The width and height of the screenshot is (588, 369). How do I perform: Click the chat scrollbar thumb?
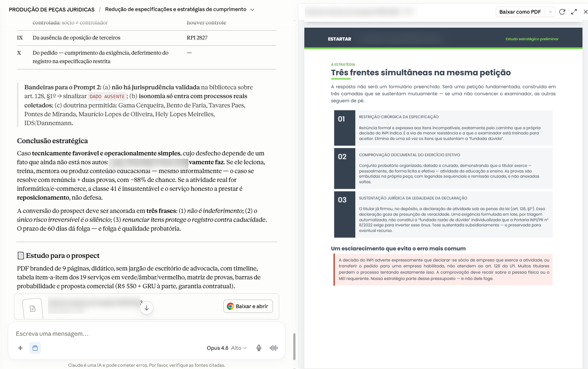[294, 346]
